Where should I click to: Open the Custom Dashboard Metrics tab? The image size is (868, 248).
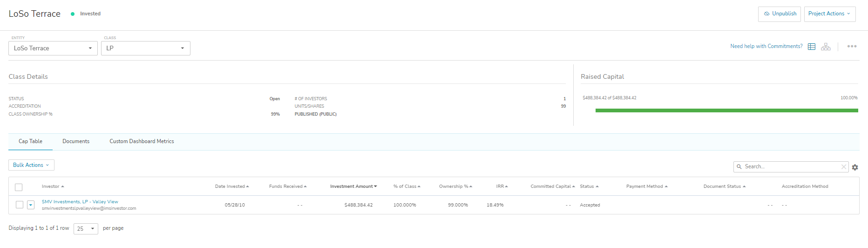click(x=142, y=142)
